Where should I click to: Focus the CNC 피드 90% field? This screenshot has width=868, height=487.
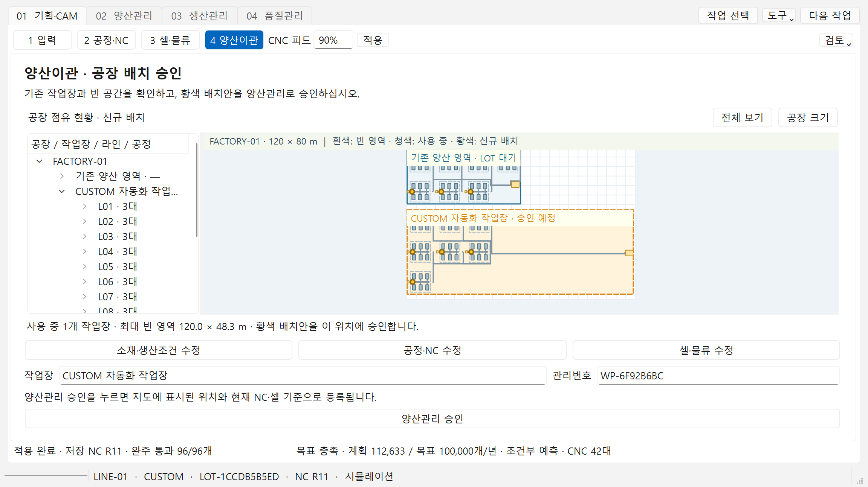pos(333,40)
